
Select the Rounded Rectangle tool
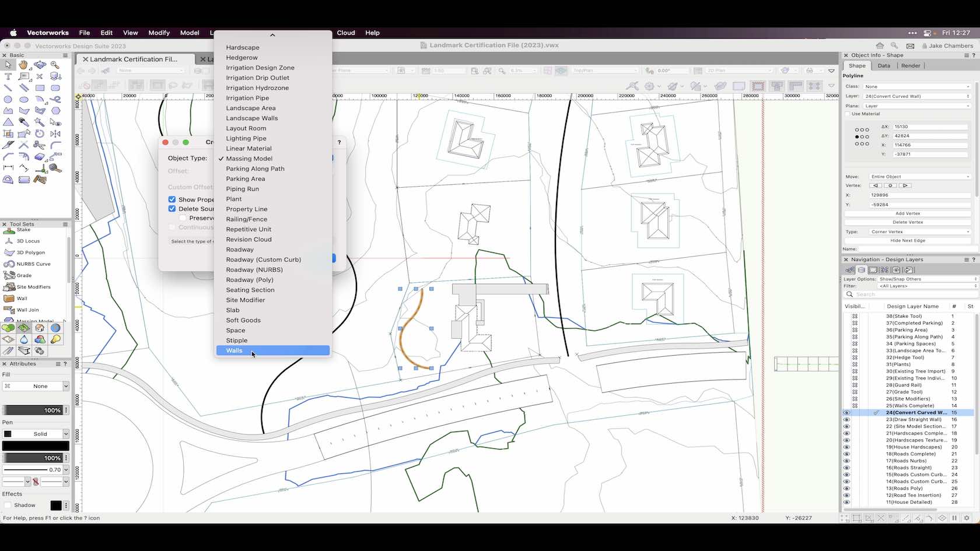point(55,88)
